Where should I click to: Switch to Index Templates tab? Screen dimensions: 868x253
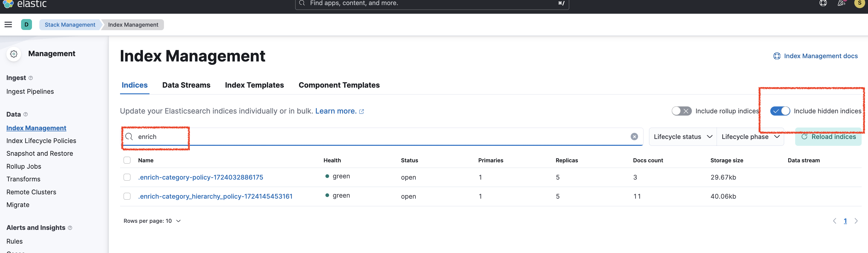tap(254, 85)
